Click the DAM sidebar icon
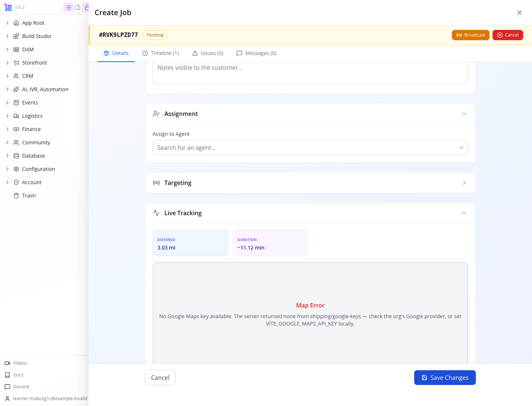 (16, 49)
